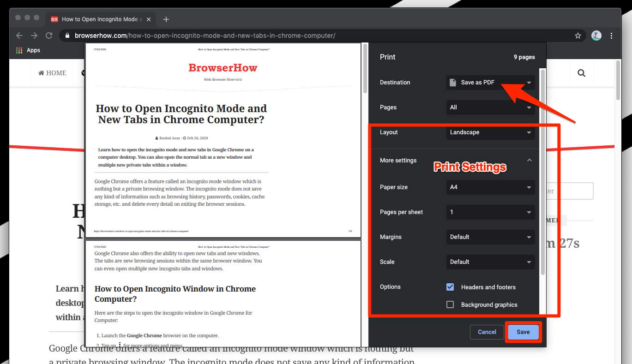
Task: Click the 'Options' label in print settings
Action: pyautogui.click(x=390, y=287)
